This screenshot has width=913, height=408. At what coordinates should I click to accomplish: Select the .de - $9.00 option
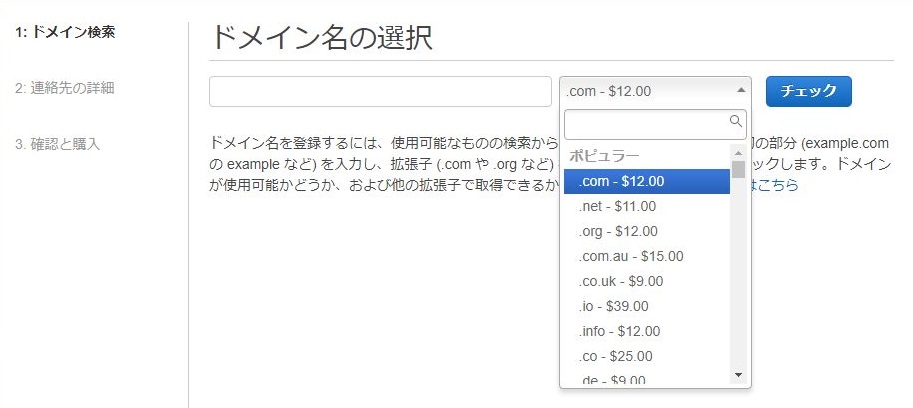647,380
